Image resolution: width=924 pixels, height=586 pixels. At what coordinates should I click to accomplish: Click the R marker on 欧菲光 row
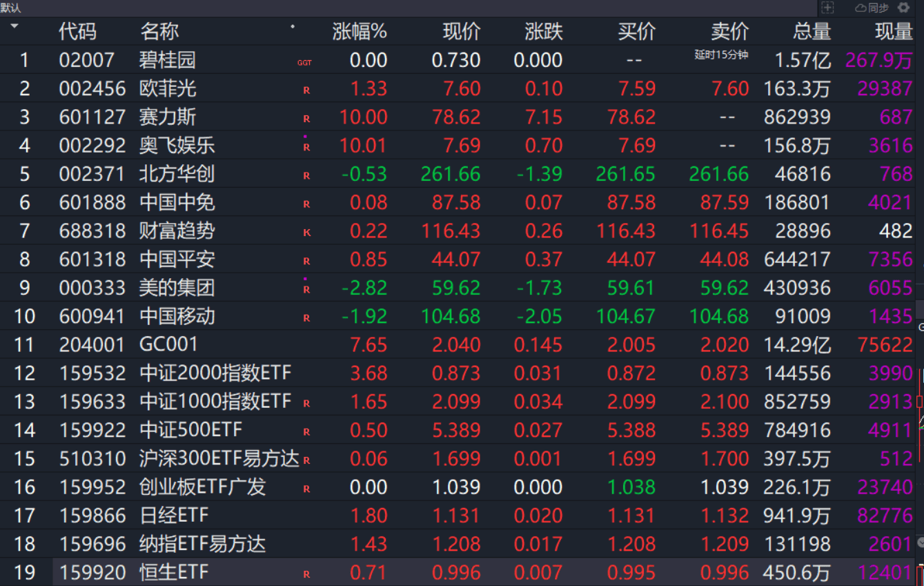click(x=306, y=90)
